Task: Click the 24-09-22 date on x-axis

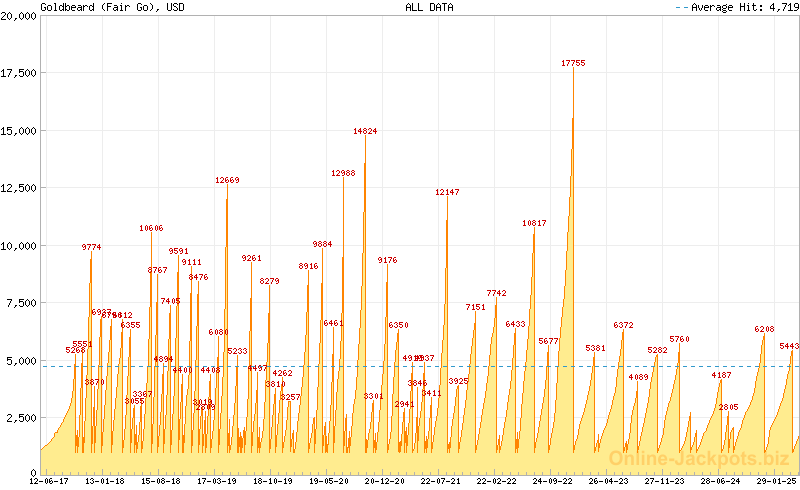Action: tap(550, 481)
